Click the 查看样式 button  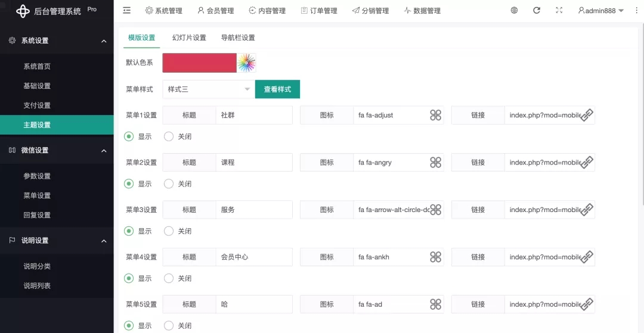coord(277,89)
